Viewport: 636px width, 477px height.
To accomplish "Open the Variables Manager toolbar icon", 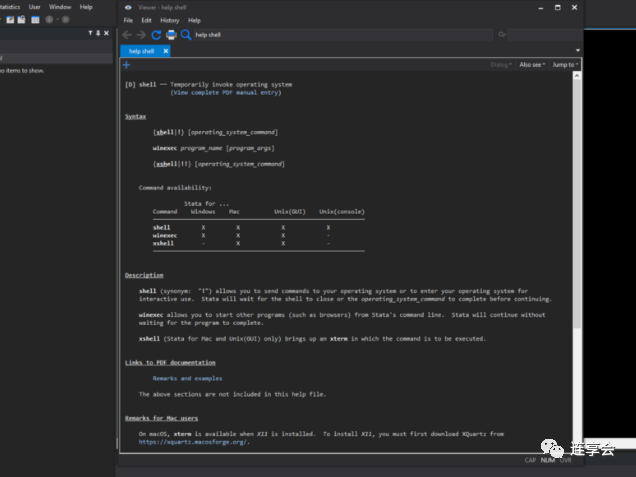I will click(x=36, y=19).
